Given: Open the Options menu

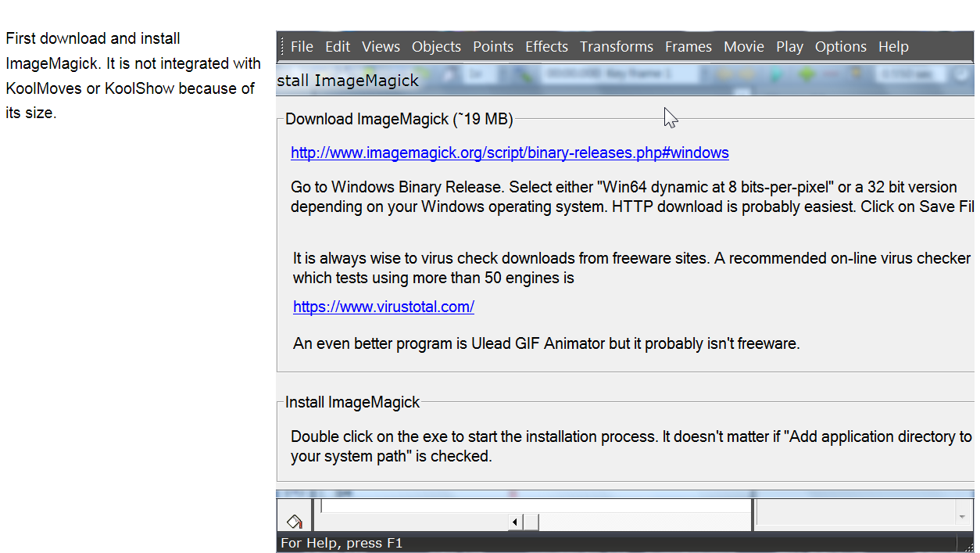Looking at the screenshot, I should (841, 47).
